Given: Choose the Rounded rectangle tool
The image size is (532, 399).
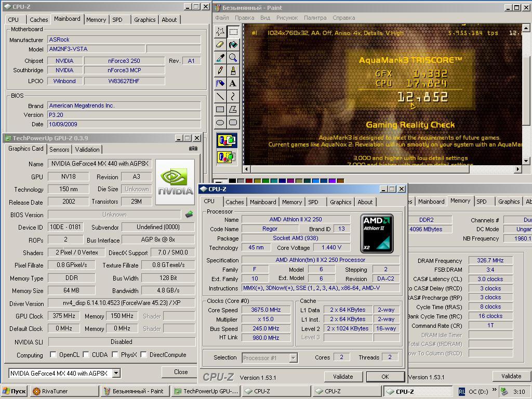Looking at the screenshot, I should point(233,122).
